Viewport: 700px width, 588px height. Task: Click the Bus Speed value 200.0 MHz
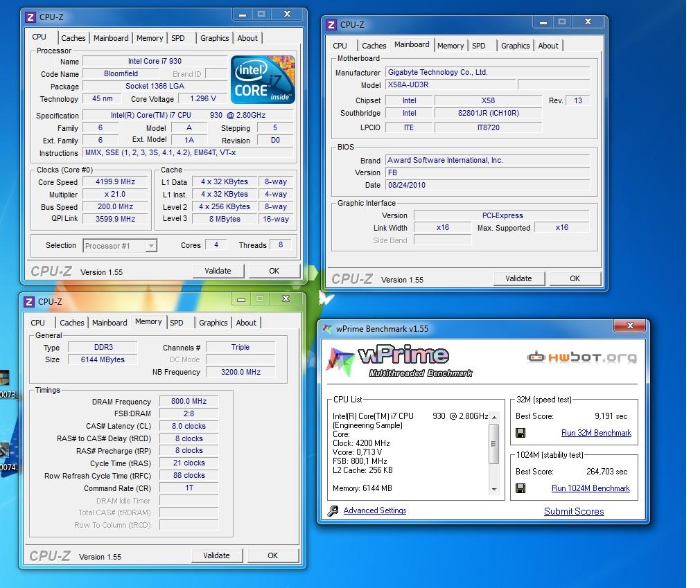(x=115, y=207)
